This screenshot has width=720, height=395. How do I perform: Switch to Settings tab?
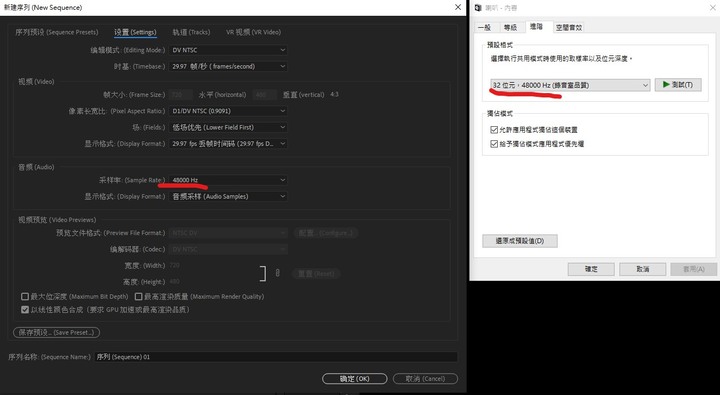click(135, 32)
